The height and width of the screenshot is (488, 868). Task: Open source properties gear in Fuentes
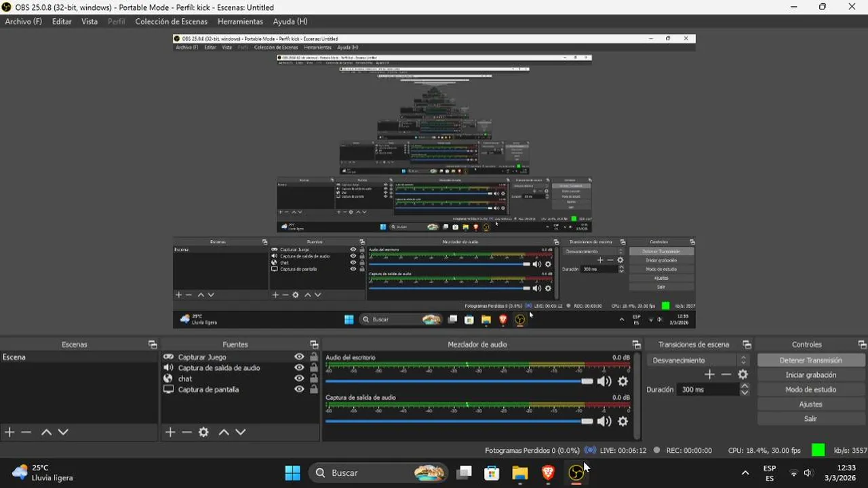tap(203, 432)
